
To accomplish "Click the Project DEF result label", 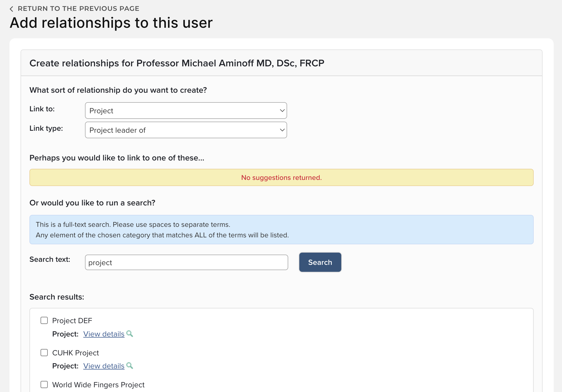I will pos(72,321).
